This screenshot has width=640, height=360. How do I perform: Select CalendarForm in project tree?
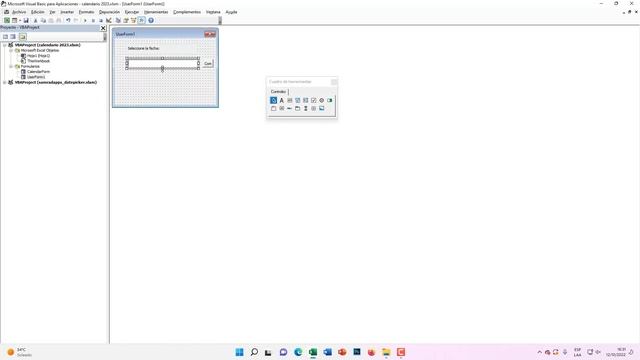coord(38,71)
